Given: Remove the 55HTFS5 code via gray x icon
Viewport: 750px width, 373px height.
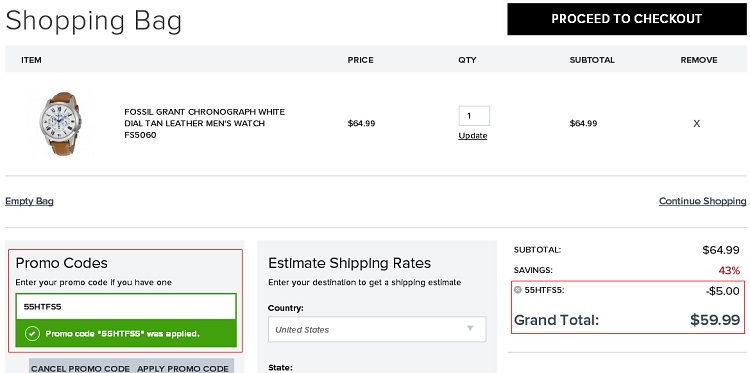Looking at the screenshot, I should click(x=518, y=290).
